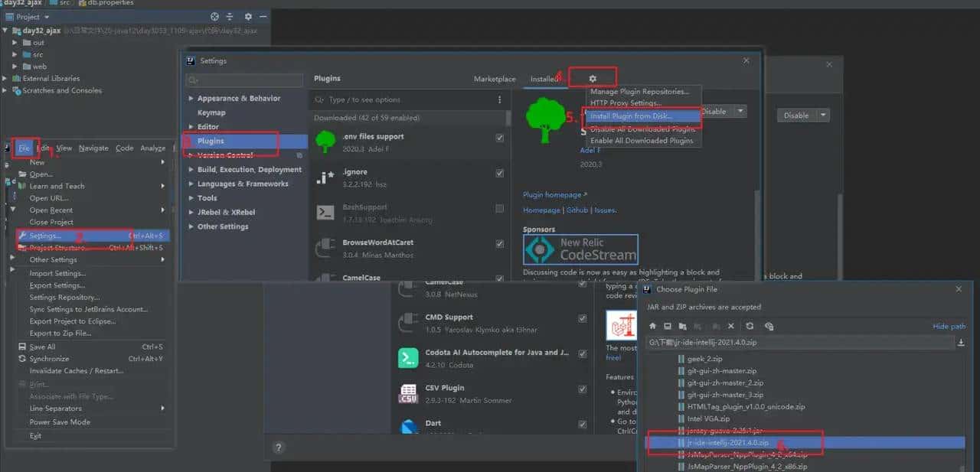This screenshot has width=980, height=472.
Task: Expand the src folder in Project tree
Action: (15, 54)
